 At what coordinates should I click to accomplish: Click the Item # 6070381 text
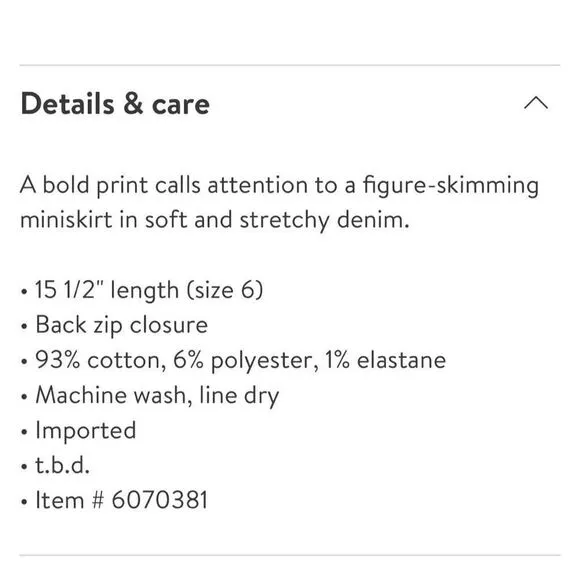click(x=121, y=500)
